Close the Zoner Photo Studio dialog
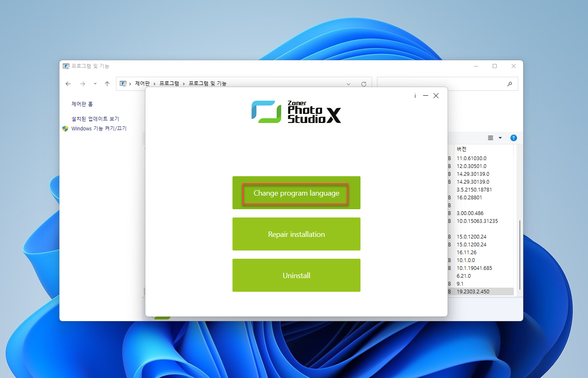 pos(436,96)
